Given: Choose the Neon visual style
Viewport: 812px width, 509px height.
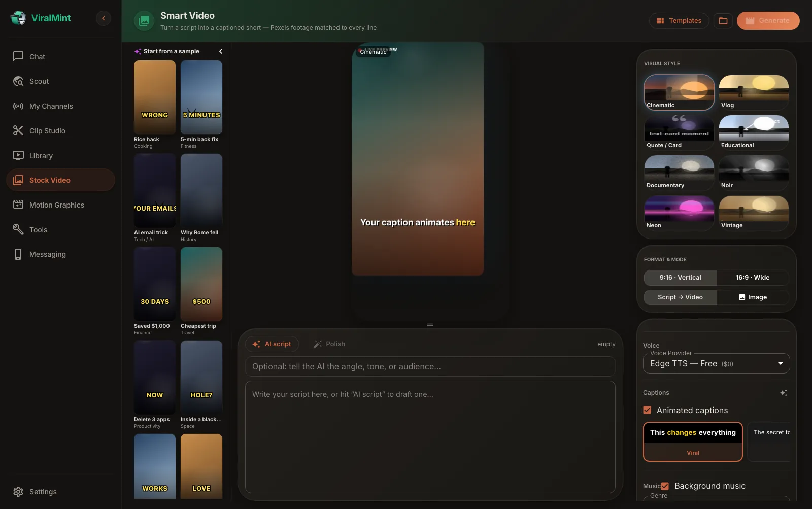Looking at the screenshot, I should coord(679,213).
